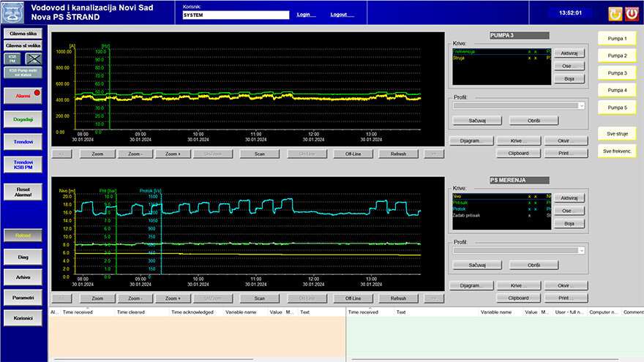Click Clipboard in PUMPA 3 panel
Viewport: 644px width, 362px height.
[x=518, y=153]
